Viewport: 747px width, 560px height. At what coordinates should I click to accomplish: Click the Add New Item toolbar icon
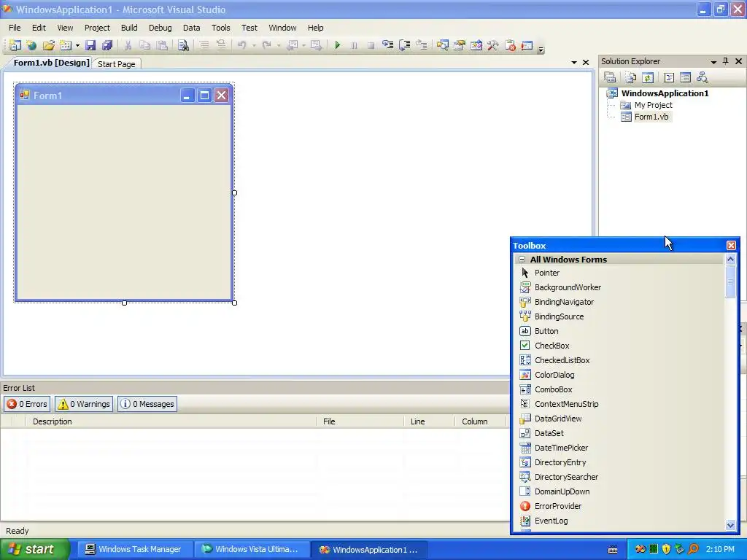(x=66, y=45)
